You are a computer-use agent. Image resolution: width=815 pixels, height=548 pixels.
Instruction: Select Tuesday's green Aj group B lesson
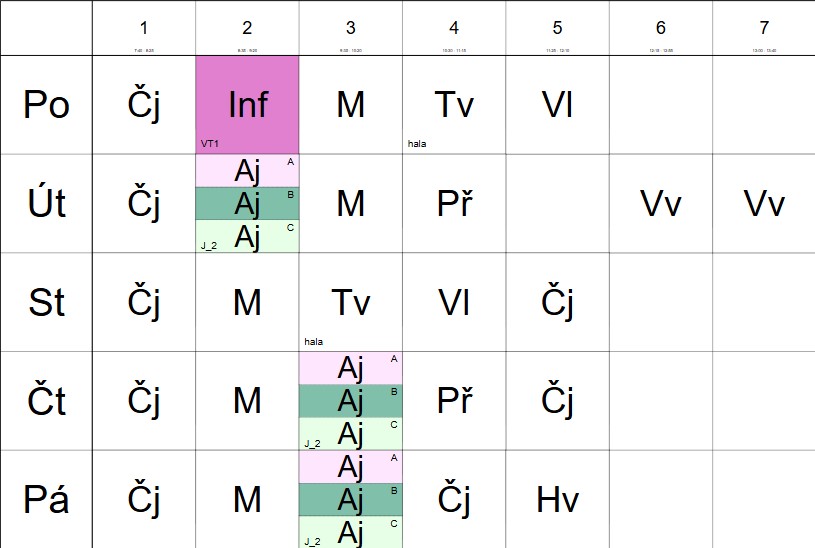coord(247,204)
